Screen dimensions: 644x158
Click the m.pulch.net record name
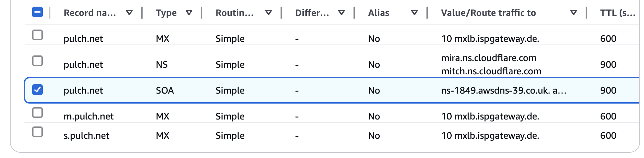pyautogui.click(x=89, y=116)
